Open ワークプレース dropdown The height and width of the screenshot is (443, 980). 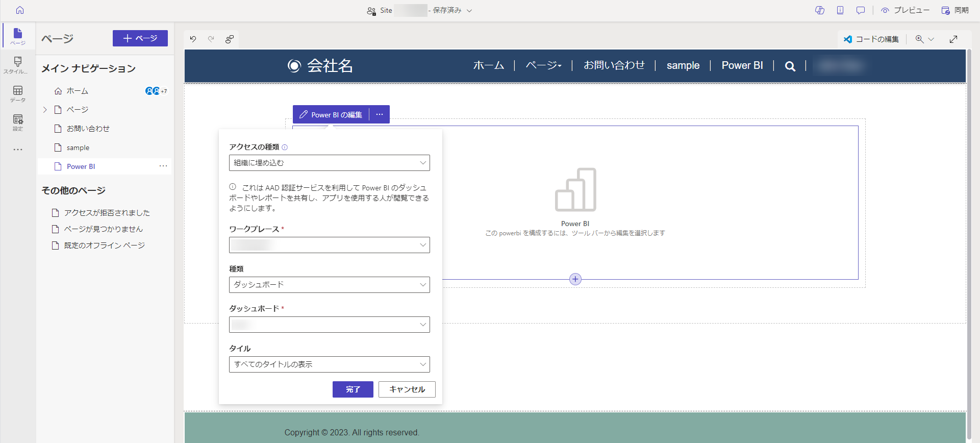[330, 245]
